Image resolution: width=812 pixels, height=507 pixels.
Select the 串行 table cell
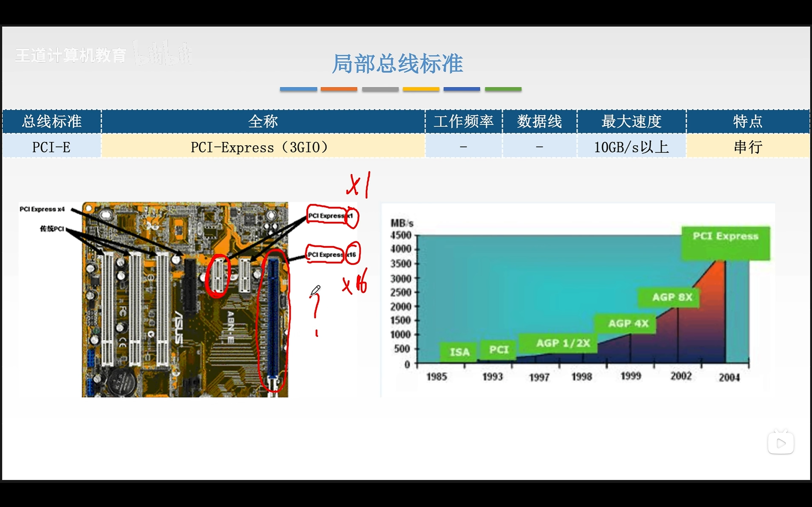click(x=748, y=147)
